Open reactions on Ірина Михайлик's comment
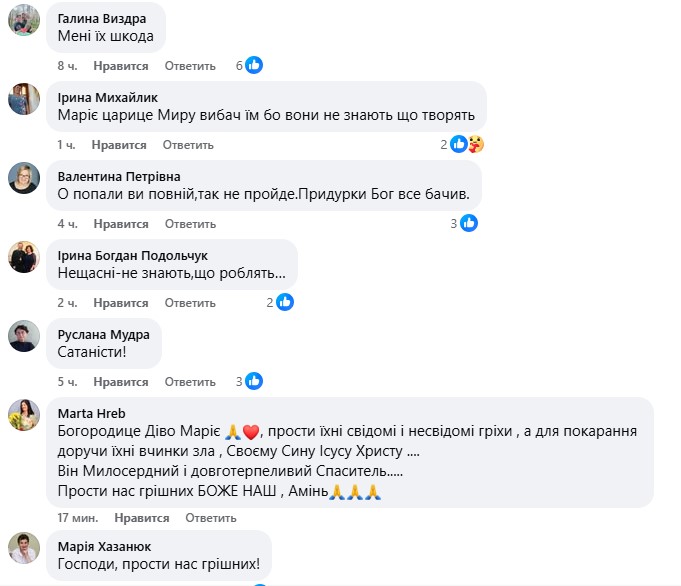 [x=467, y=145]
